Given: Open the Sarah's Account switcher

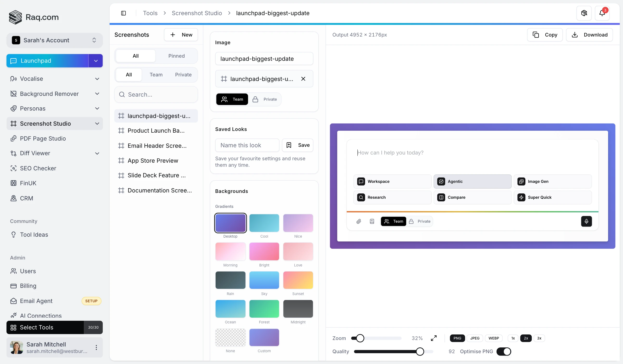Looking at the screenshot, I should coord(54,40).
